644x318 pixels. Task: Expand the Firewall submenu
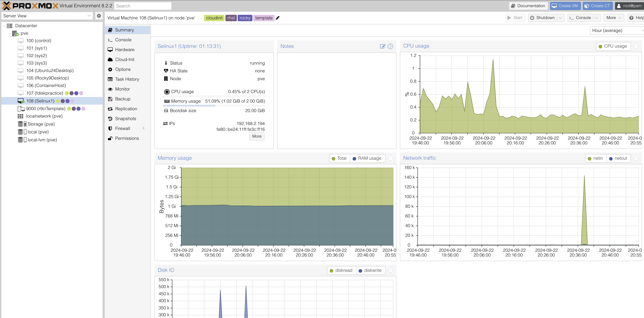144,128
